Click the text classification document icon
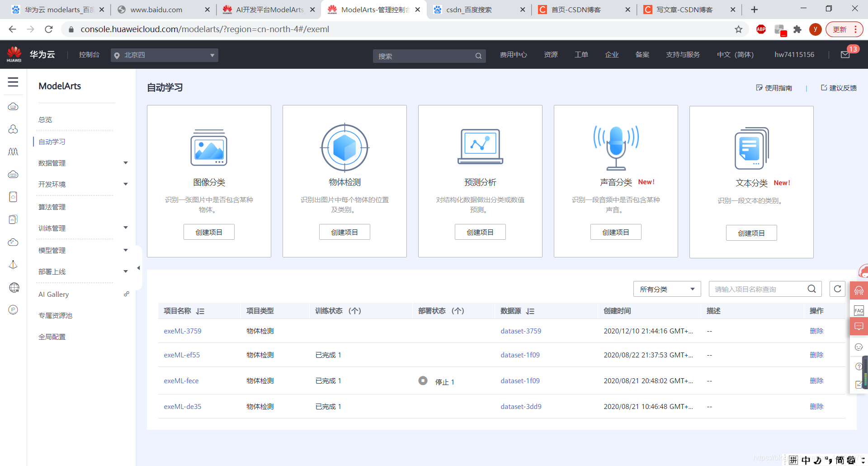868x466 pixels. [x=751, y=148]
